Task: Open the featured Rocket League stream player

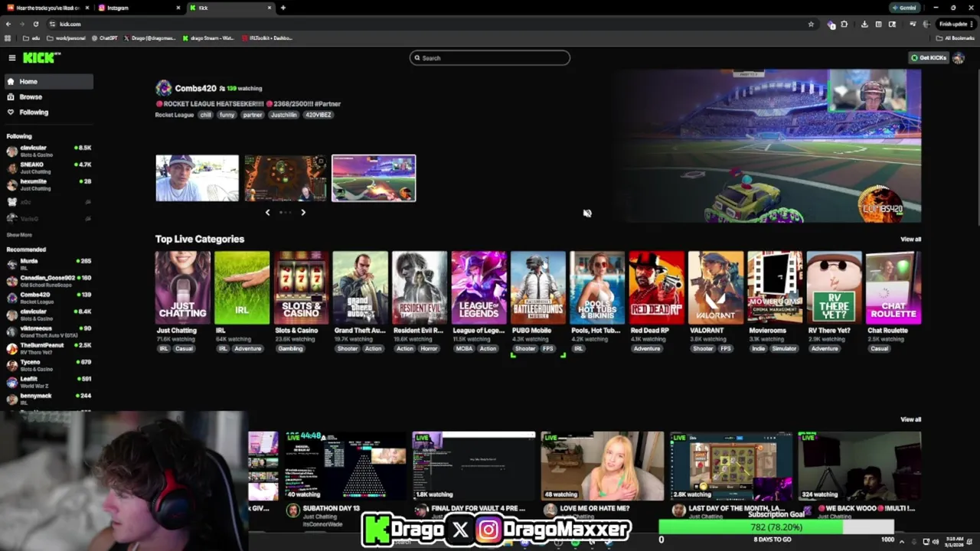Action: point(769,146)
